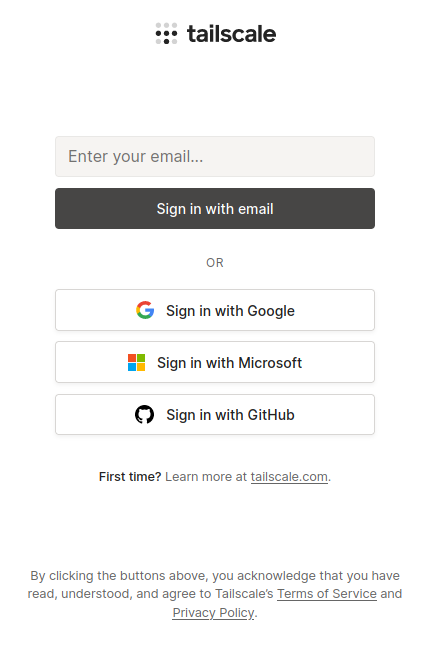This screenshot has height=651, width=433.
Task: Choose the "Sign in with GitHub" option
Action: click(x=215, y=414)
